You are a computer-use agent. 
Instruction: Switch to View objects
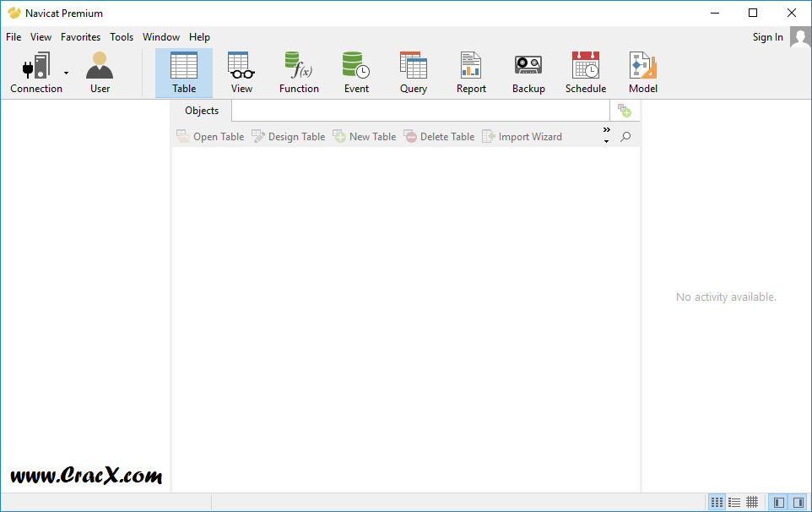click(x=241, y=73)
